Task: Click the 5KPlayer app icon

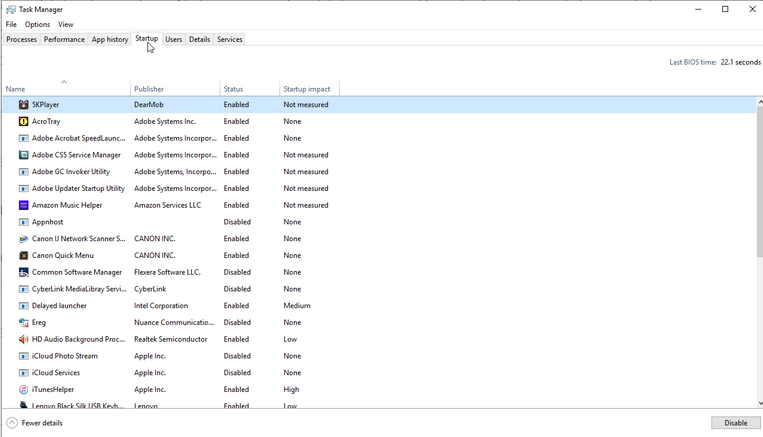Action: point(23,105)
